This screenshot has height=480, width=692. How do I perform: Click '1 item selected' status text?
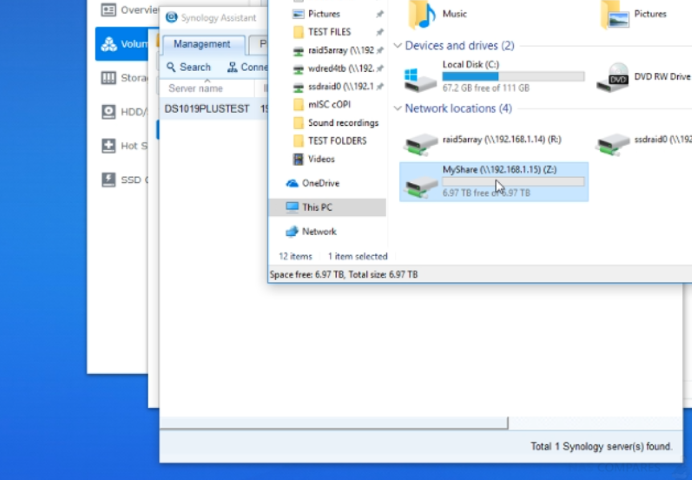click(x=357, y=256)
